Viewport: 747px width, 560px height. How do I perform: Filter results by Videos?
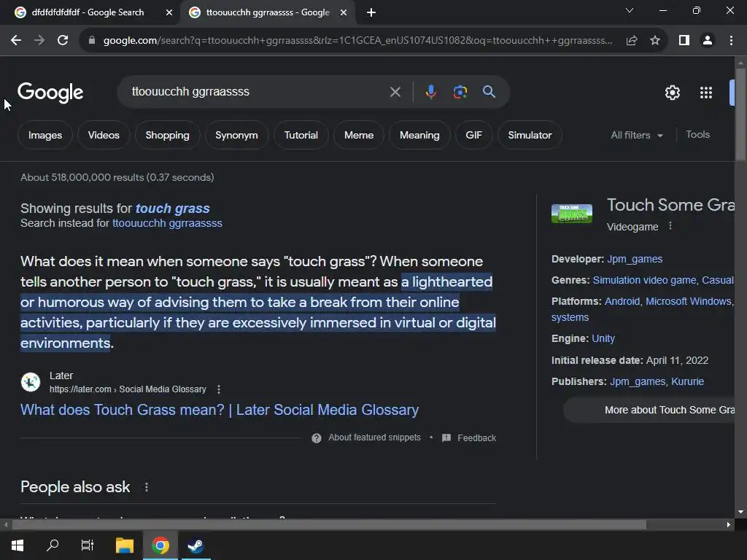[104, 135]
